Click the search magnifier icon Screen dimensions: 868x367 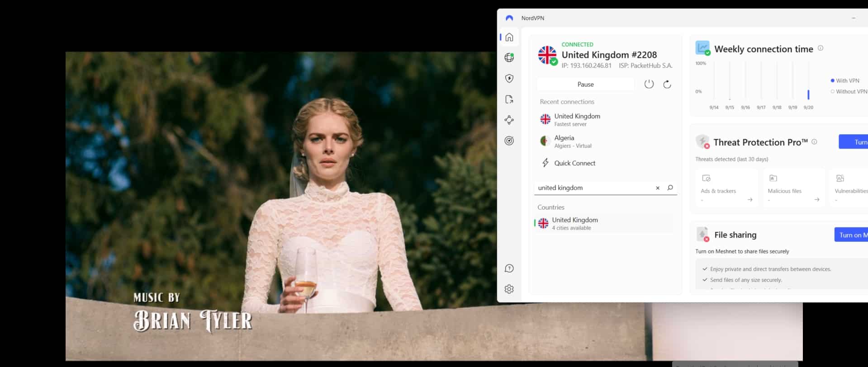click(x=670, y=188)
